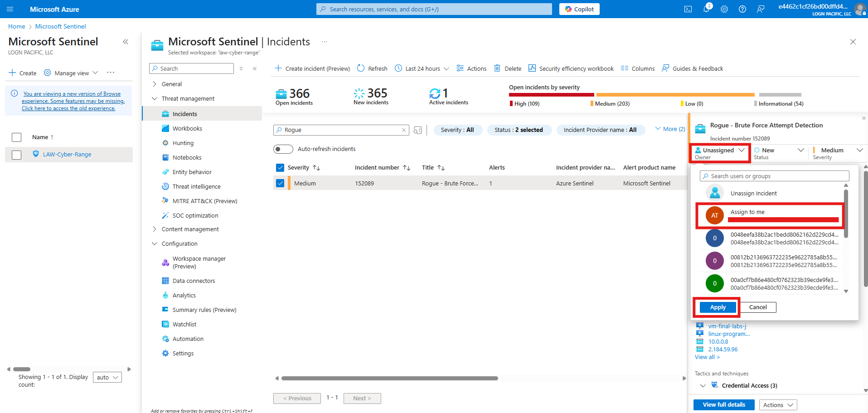The height and width of the screenshot is (413, 868).
Task: Open the bottom Actions dropdown button
Action: tap(778, 405)
